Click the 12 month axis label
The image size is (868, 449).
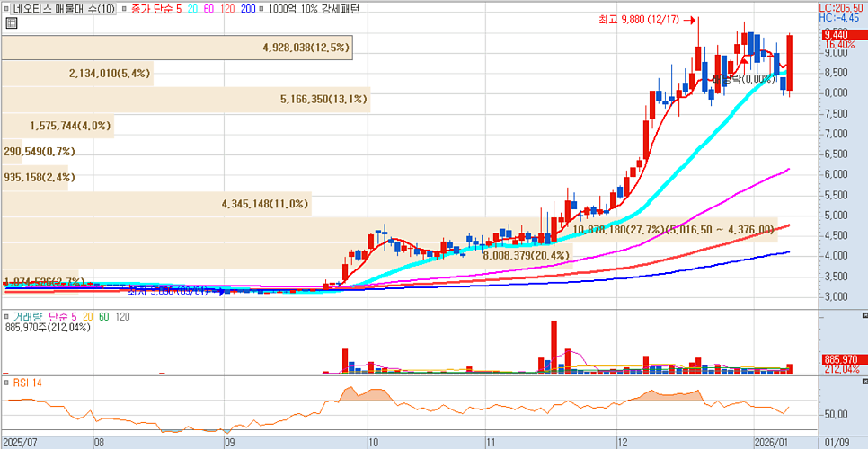click(x=624, y=443)
